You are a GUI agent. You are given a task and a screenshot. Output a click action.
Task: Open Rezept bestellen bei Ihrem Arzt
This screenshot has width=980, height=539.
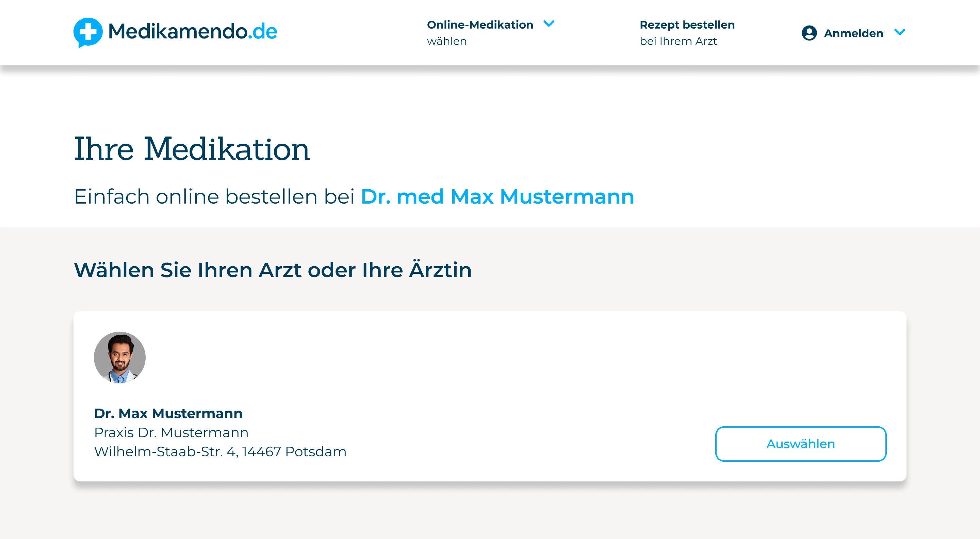[687, 33]
